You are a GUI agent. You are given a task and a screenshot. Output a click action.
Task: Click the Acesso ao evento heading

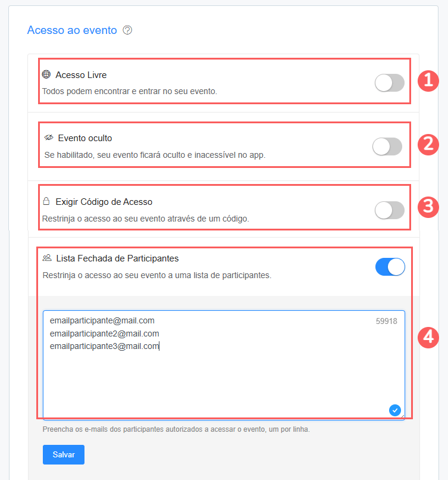pos(72,30)
